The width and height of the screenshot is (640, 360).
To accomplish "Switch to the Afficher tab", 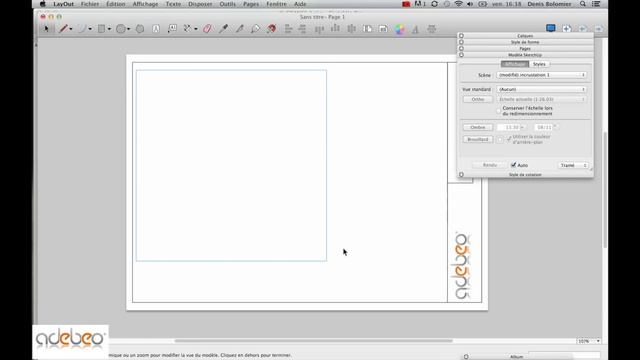I will (x=515, y=64).
